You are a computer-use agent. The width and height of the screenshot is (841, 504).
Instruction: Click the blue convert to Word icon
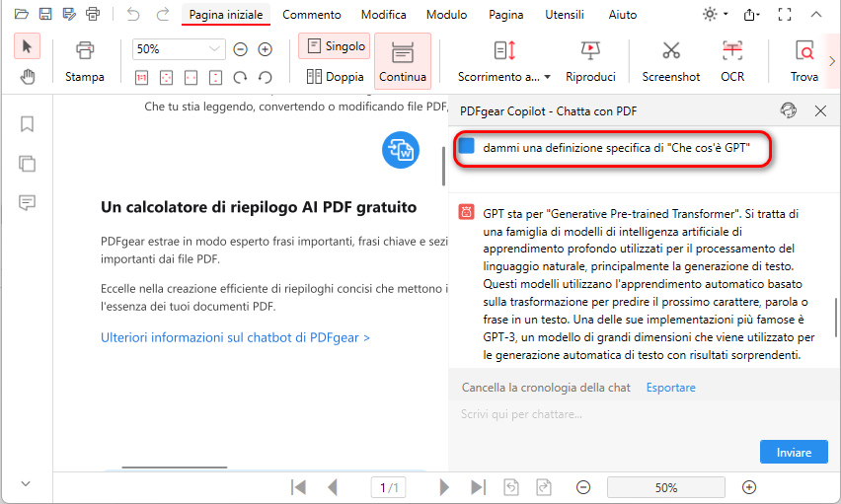[401, 150]
